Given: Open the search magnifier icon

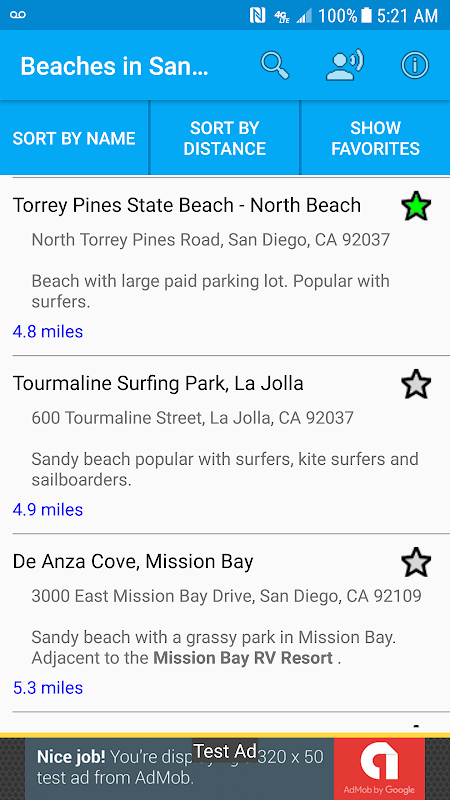Looking at the screenshot, I should 275,65.
